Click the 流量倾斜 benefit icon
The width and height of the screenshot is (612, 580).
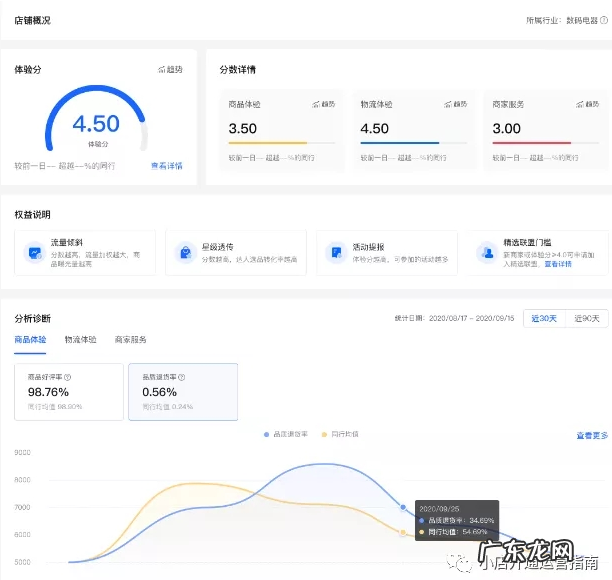[35, 253]
